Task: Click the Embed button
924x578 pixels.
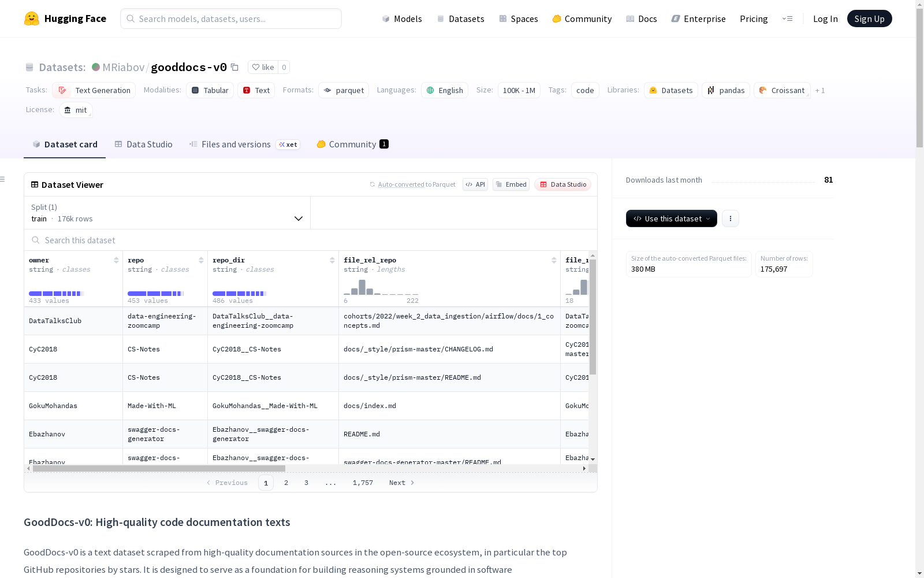Action: pyautogui.click(x=511, y=184)
